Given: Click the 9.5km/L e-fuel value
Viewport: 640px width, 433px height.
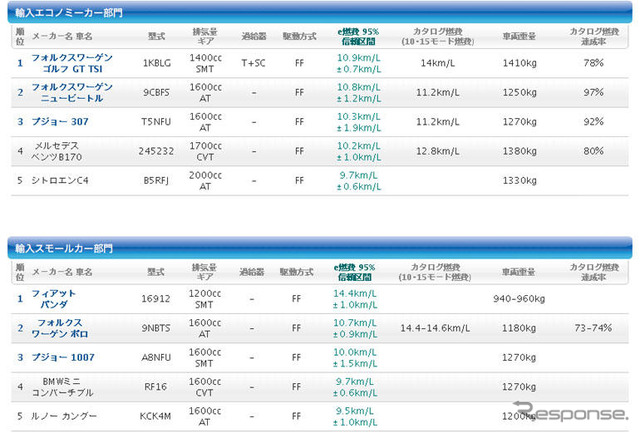Looking at the screenshot, I should click(355, 411).
